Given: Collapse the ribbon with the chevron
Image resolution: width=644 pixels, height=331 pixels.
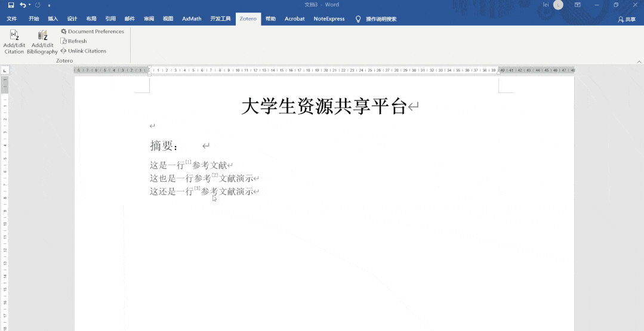Looking at the screenshot, I should tap(639, 61).
